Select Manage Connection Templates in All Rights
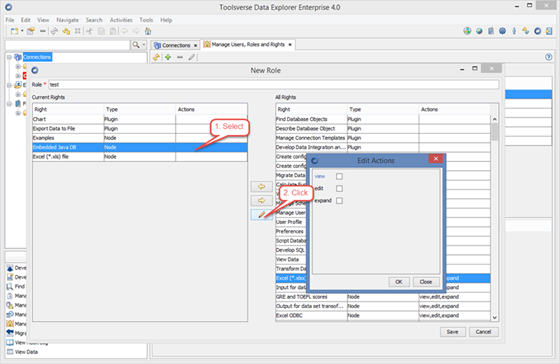Screen dimensions: 560x364 point(383,138)
